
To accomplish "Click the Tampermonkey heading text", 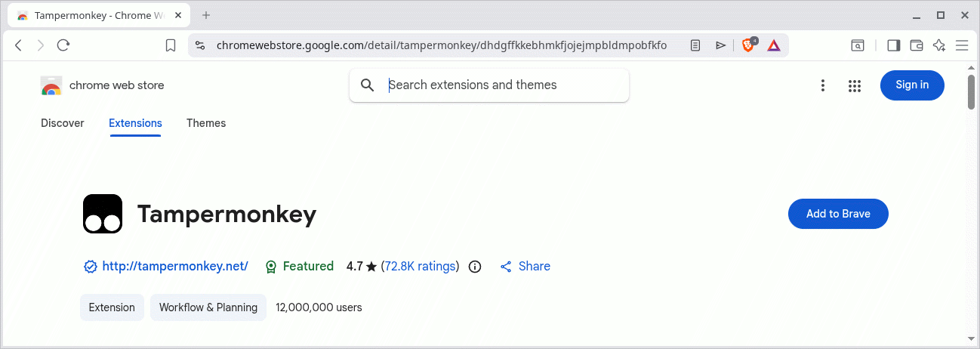I will pyautogui.click(x=227, y=215).
